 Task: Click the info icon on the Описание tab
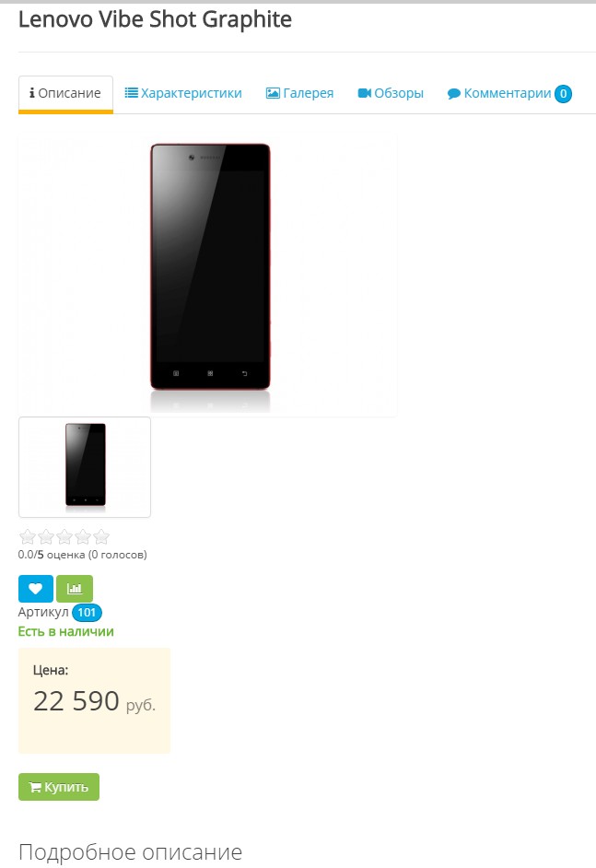pos(32,93)
